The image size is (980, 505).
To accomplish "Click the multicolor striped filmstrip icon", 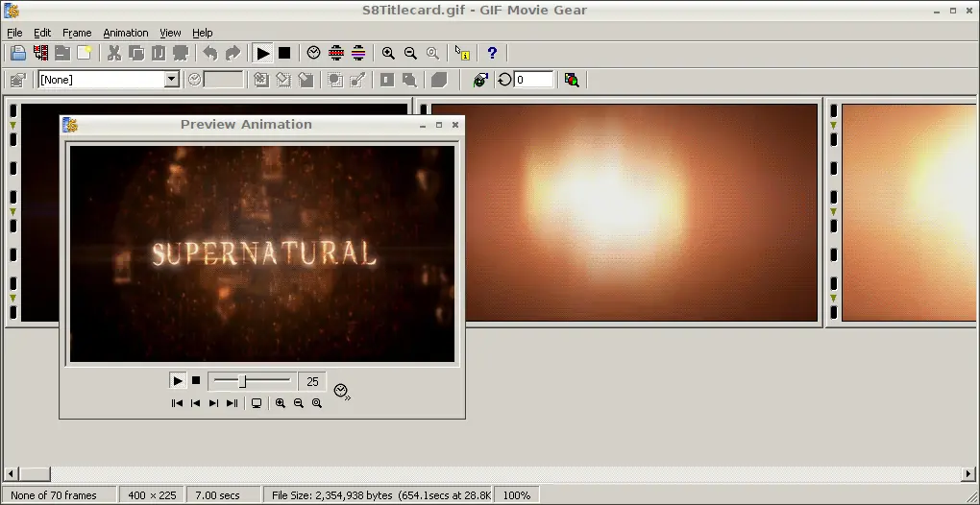I will [358, 53].
